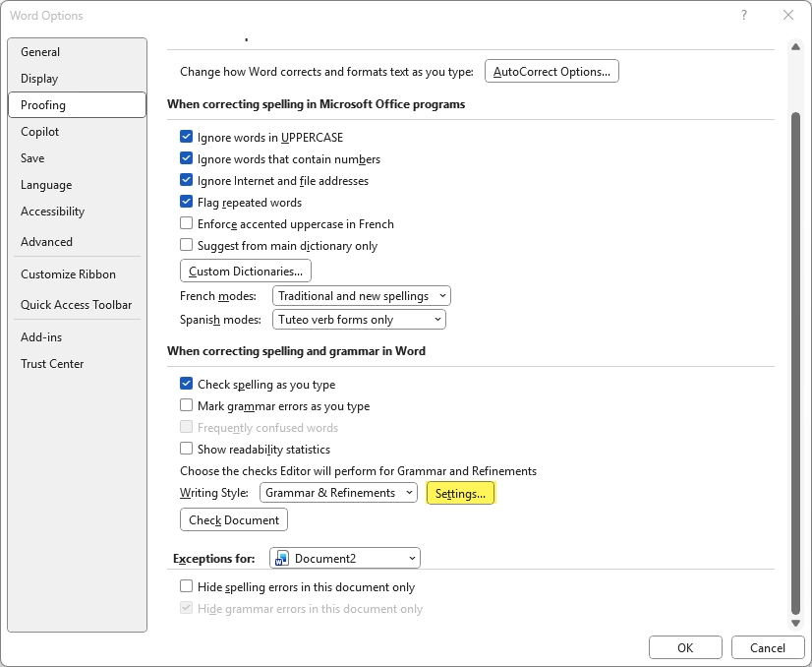This screenshot has width=812, height=667.
Task: Click the Help question mark icon
Action: [744, 16]
